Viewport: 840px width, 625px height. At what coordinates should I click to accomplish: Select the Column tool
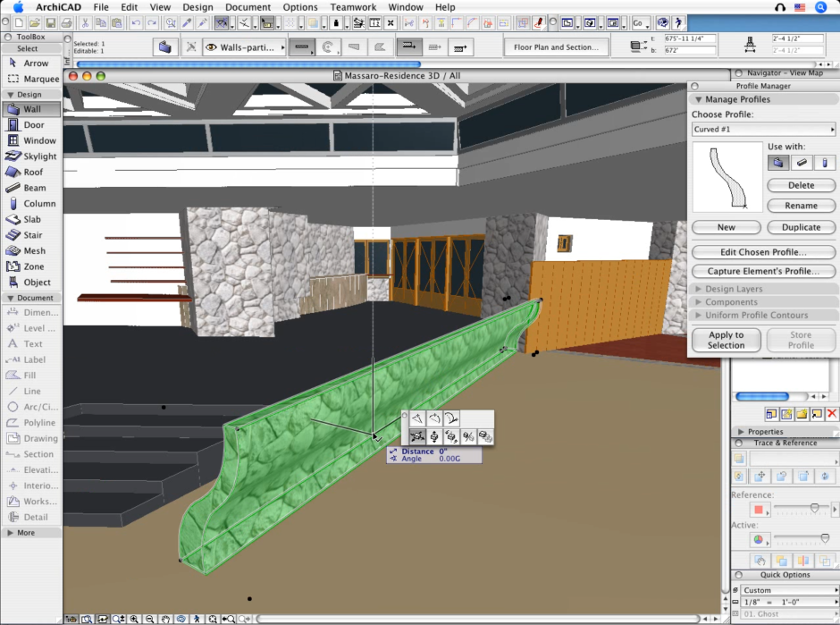[31, 204]
